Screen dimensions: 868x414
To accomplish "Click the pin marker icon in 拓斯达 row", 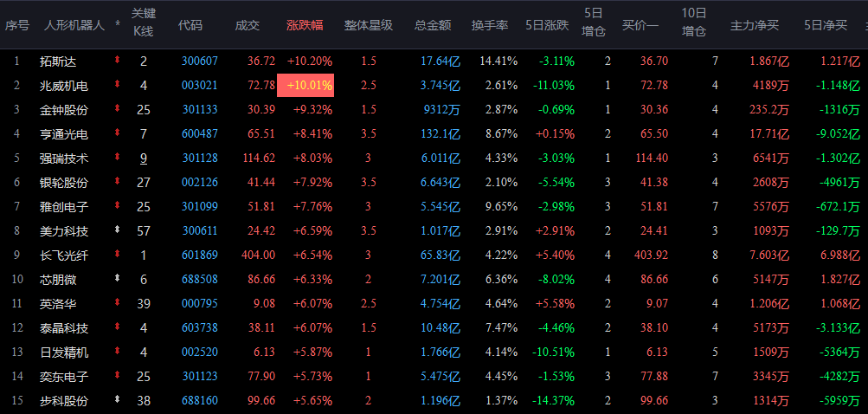I will click(117, 61).
